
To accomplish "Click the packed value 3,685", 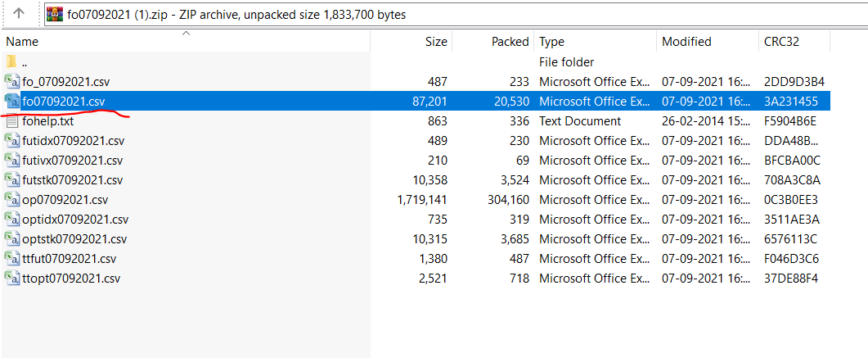I will point(515,239).
